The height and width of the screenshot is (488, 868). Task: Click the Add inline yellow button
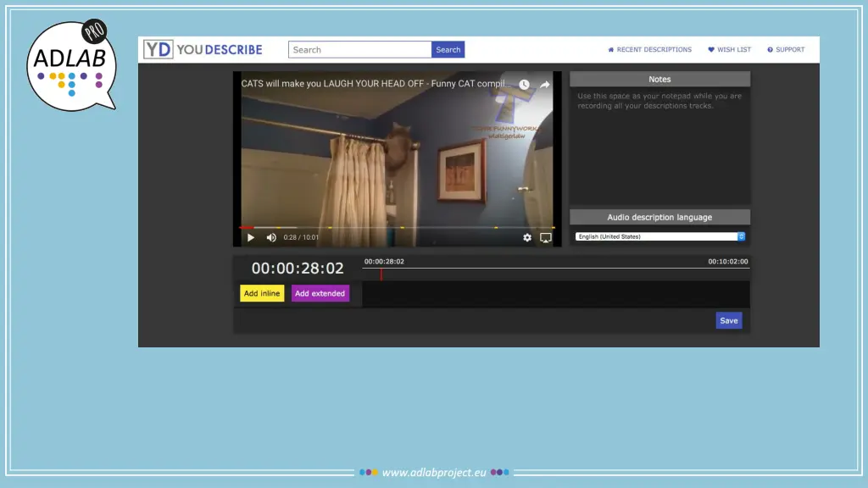pyautogui.click(x=262, y=293)
